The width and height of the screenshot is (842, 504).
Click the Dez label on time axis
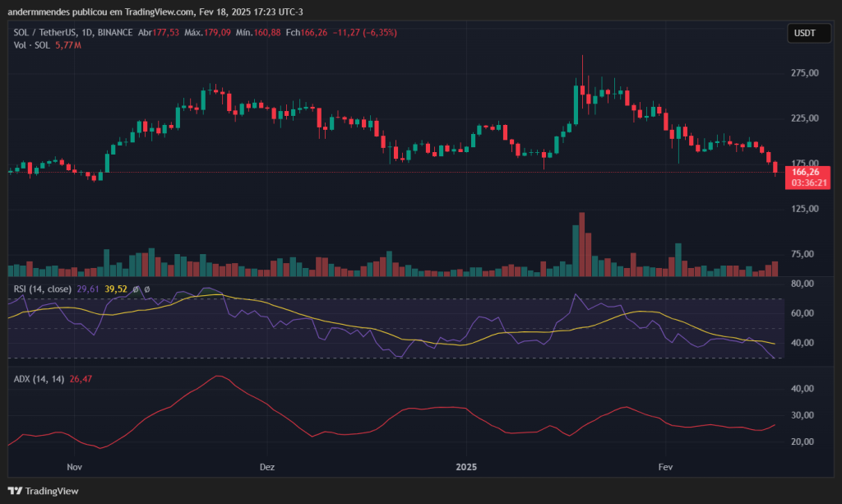coord(267,467)
